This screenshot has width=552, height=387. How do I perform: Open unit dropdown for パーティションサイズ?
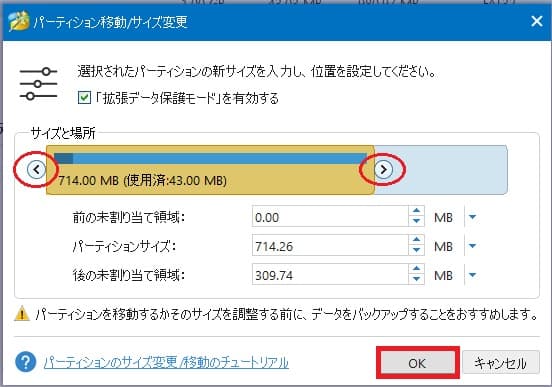pyautogui.click(x=472, y=246)
